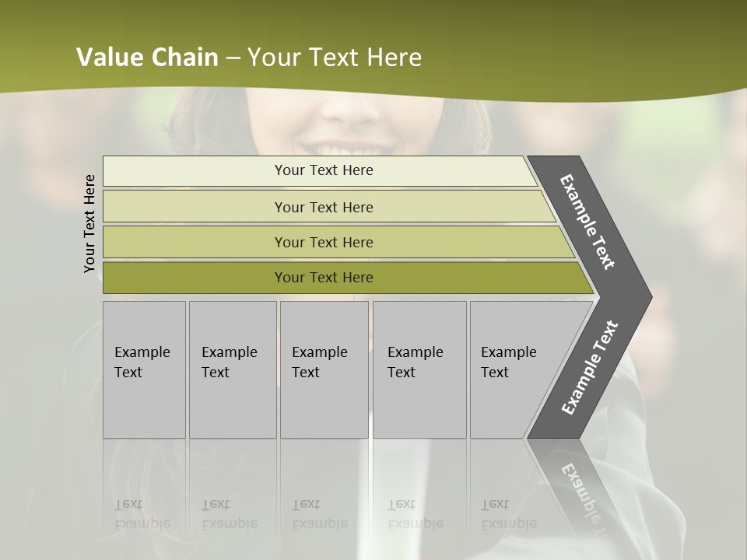Select the second 'Your Text Here' bar
This screenshot has height=560, width=747.
[328, 207]
